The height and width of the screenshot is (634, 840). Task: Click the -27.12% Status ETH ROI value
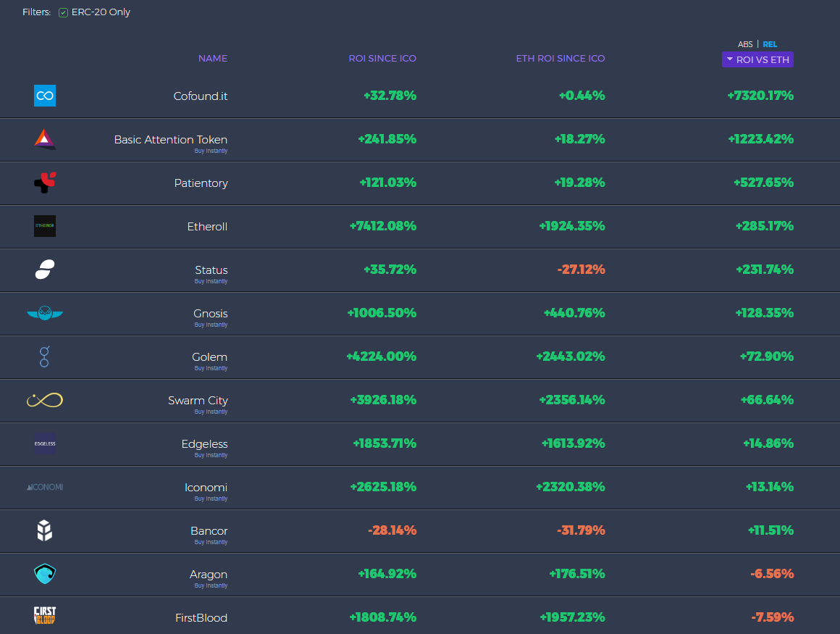coord(581,270)
